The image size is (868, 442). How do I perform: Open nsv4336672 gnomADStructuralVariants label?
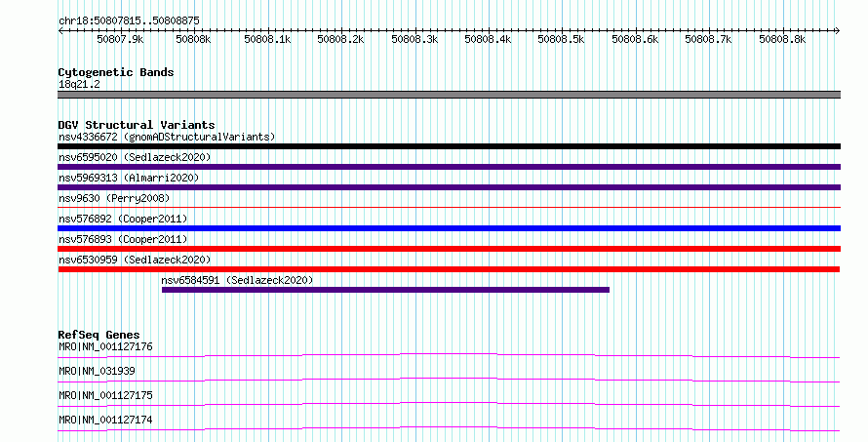point(167,137)
